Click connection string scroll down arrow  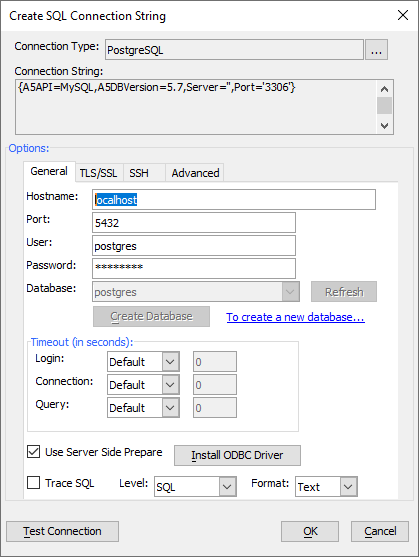click(x=384, y=125)
